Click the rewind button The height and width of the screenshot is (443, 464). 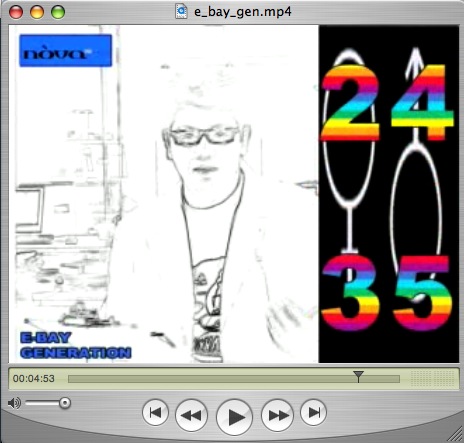coord(191,415)
